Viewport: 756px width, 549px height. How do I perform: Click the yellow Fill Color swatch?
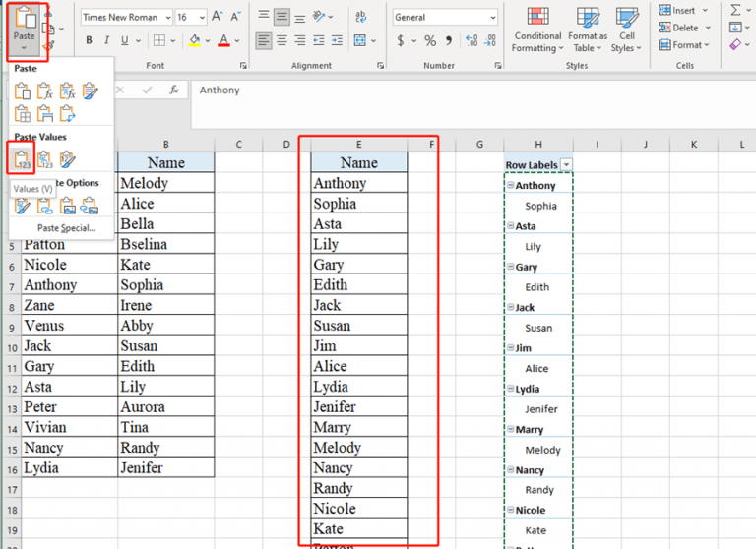coord(194,41)
